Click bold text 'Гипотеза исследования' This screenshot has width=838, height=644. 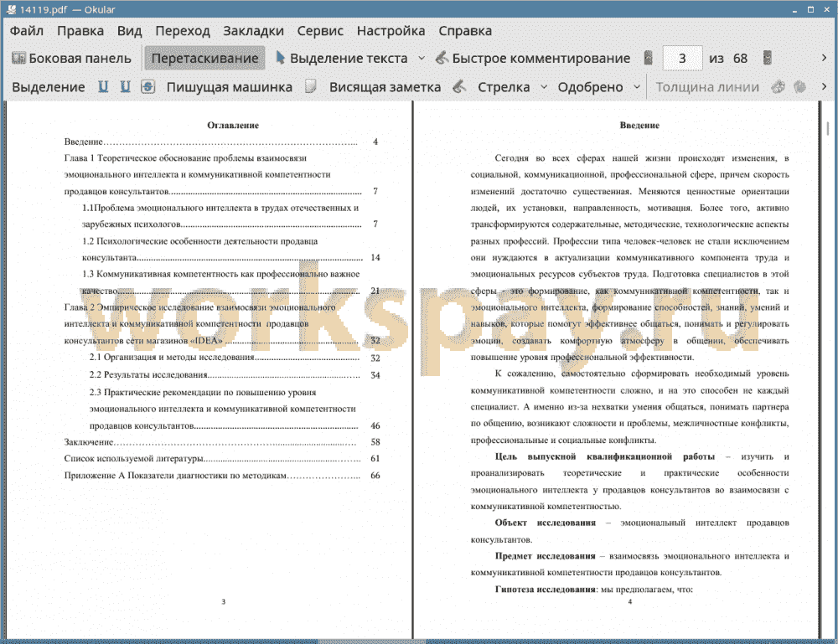pos(545,590)
